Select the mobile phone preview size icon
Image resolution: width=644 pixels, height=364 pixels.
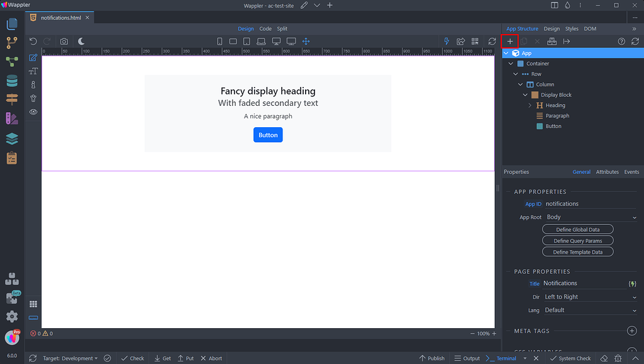coord(219,41)
